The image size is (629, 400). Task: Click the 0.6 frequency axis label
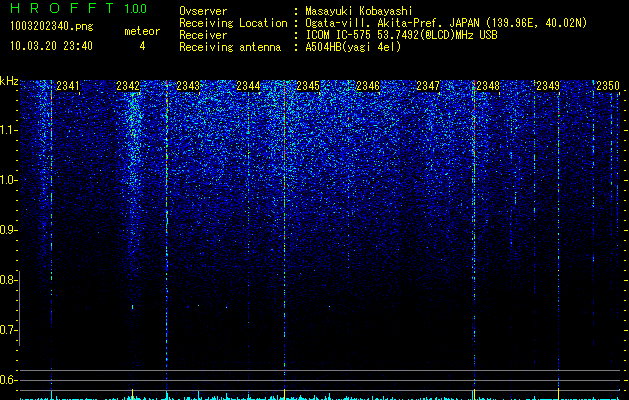click(8, 380)
